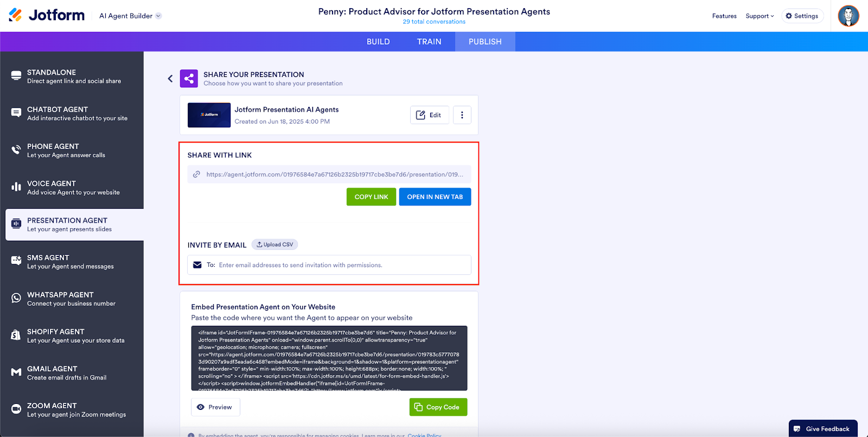Click the back arrow beside Share Your Presentation
The image size is (868, 437).
[170, 79]
